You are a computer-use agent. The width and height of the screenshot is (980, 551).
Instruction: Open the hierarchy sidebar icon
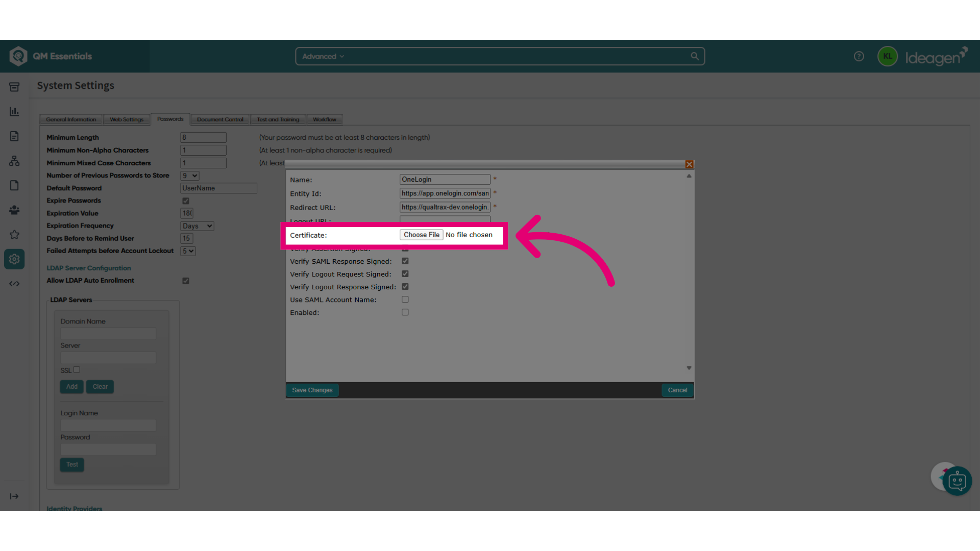point(14,161)
